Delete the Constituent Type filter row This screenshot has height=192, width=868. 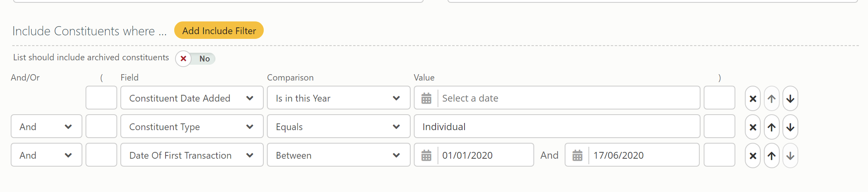753,127
